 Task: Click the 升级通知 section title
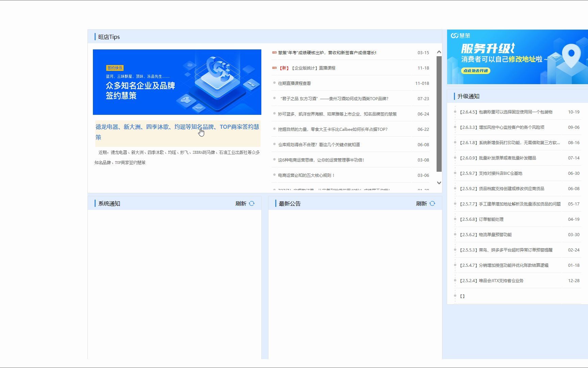(x=468, y=96)
